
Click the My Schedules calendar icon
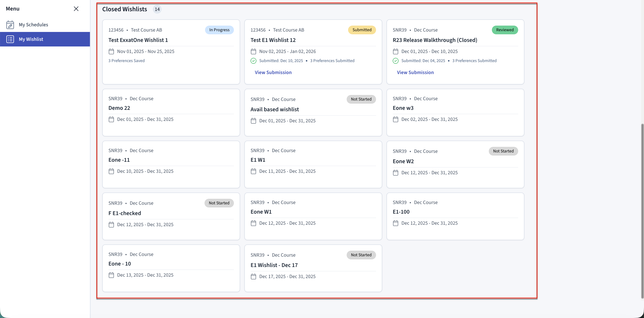[x=10, y=25]
